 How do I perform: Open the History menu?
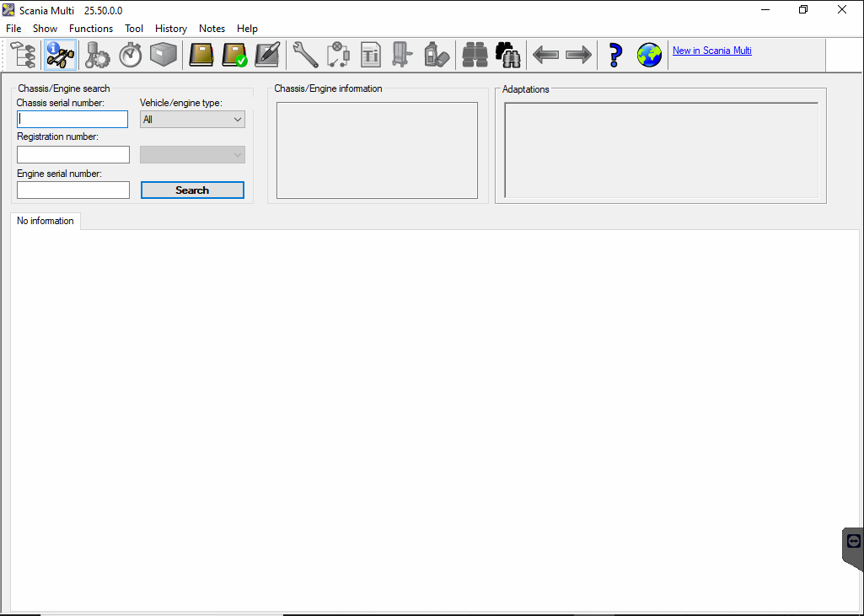pos(170,29)
